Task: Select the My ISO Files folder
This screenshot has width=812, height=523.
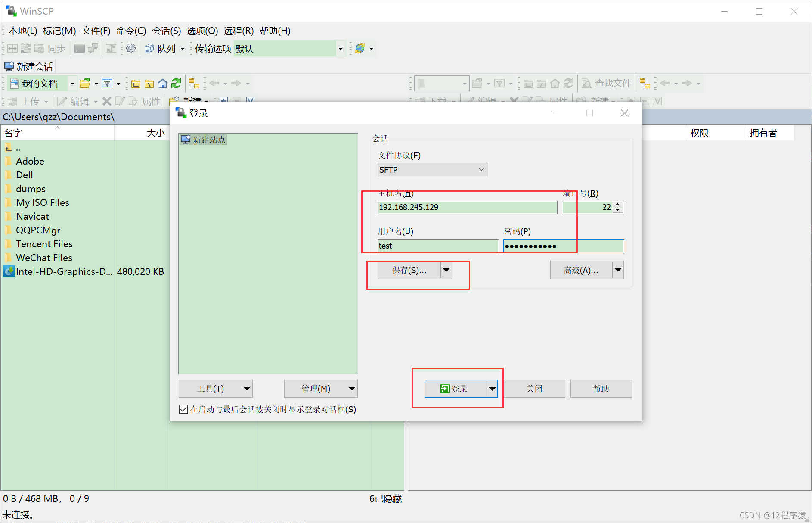Action: (x=42, y=202)
